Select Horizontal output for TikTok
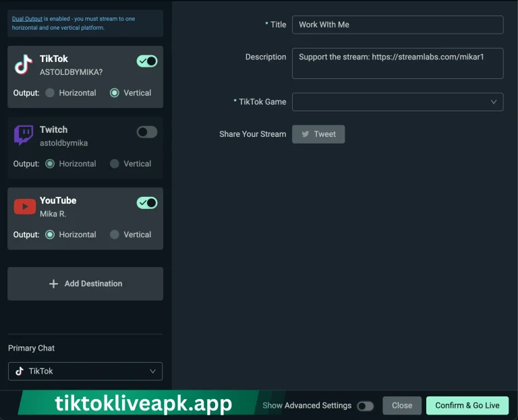518x420 pixels. point(50,93)
